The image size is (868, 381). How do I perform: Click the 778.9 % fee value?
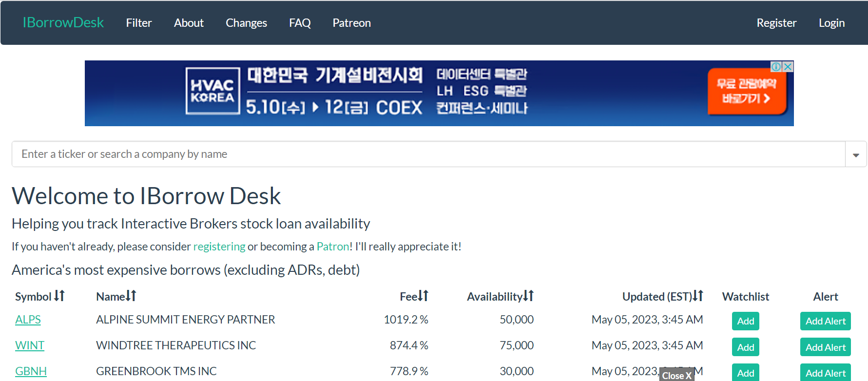point(409,371)
